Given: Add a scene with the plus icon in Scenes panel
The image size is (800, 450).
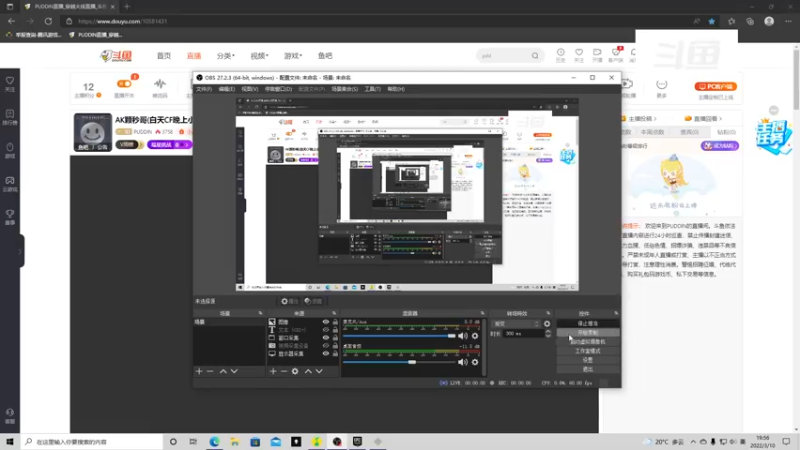Looking at the screenshot, I should tap(199, 371).
